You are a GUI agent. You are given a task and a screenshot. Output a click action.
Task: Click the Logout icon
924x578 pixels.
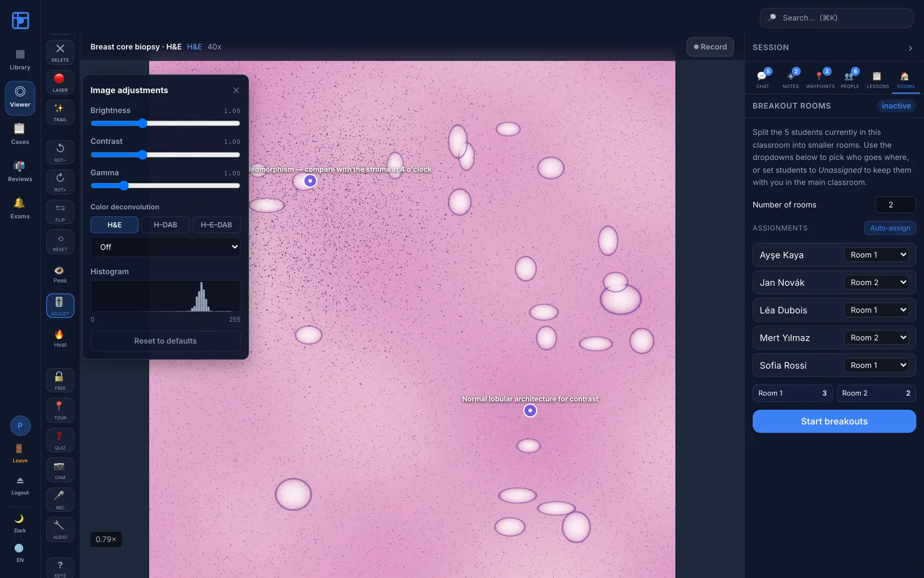pyautogui.click(x=20, y=486)
